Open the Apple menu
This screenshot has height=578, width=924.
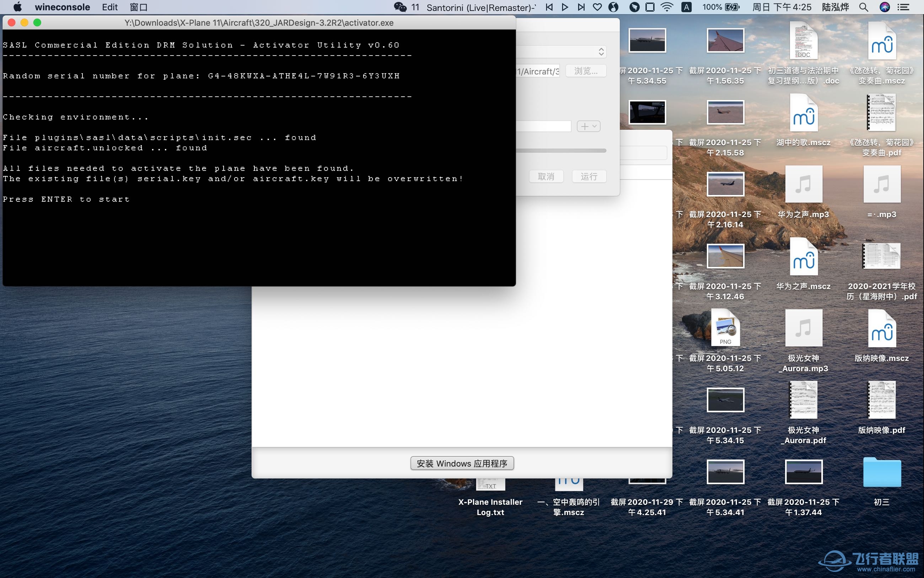(17, 7)
